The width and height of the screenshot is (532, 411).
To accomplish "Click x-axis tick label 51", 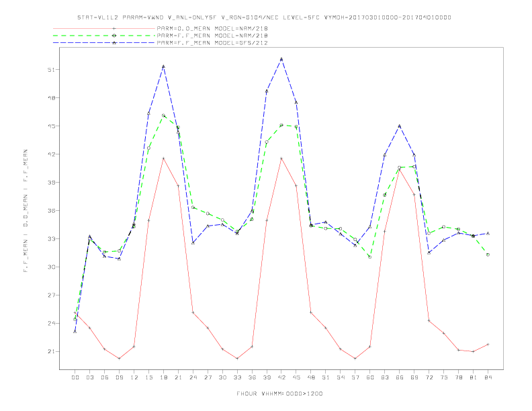I will tap(326, 377).
